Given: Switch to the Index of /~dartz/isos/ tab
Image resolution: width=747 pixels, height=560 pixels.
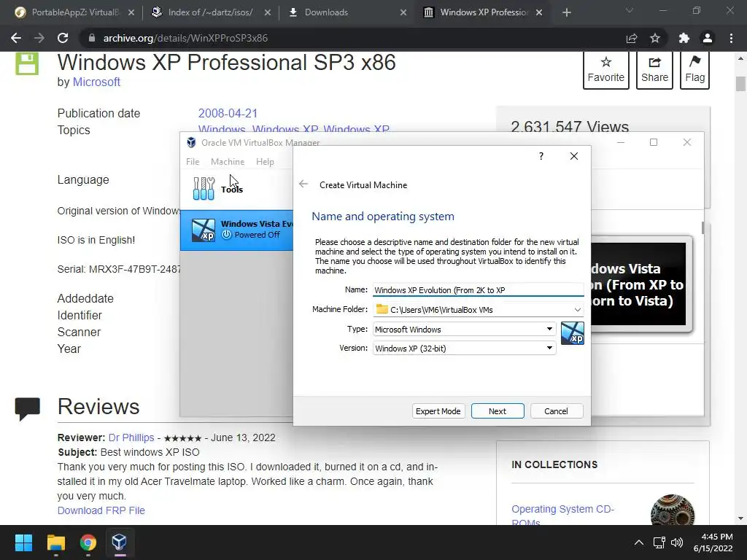Looking at the screenshot, I should [211, 12].
